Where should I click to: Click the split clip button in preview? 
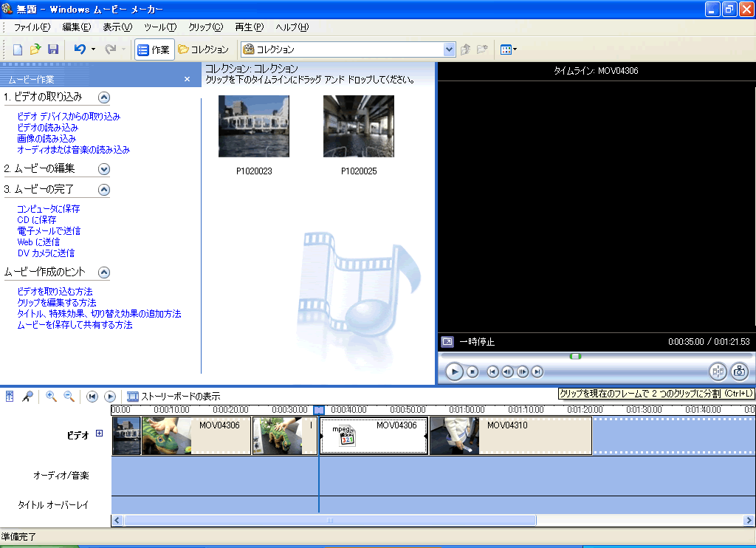pos(717,371)
